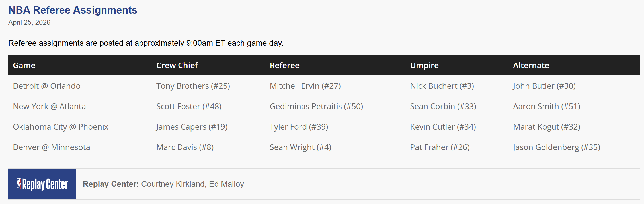Select the Oklahoma City @ Phoenix game
The width and height of the screenshot is (644, 204).
click(x=61, y=127)
